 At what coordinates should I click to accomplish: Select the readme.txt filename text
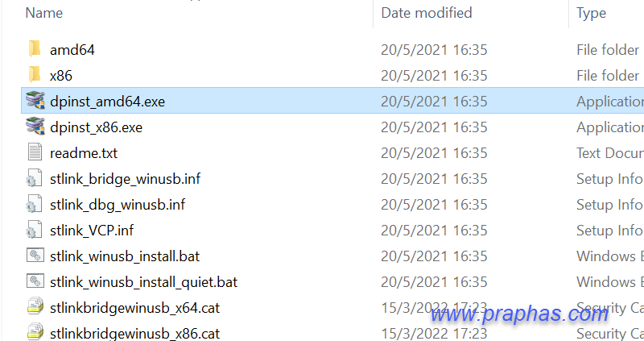point(84,153)
